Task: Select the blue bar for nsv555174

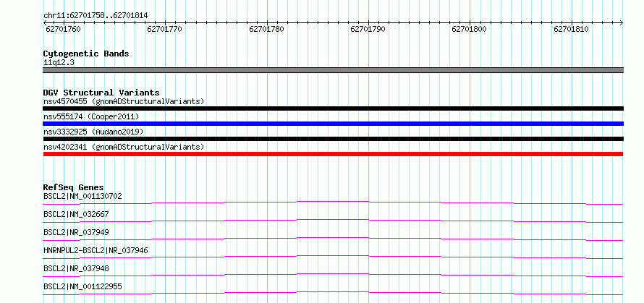Action: click(333, 124)
